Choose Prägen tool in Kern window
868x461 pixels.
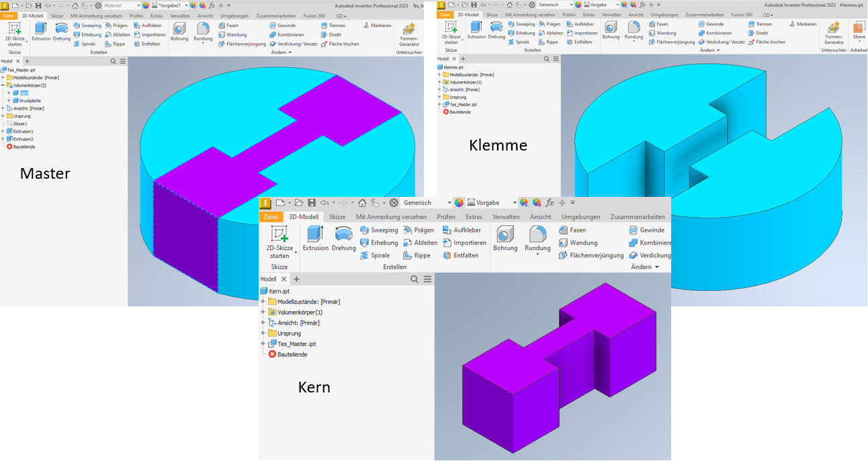pyautogui.click(x=418, y=230)
